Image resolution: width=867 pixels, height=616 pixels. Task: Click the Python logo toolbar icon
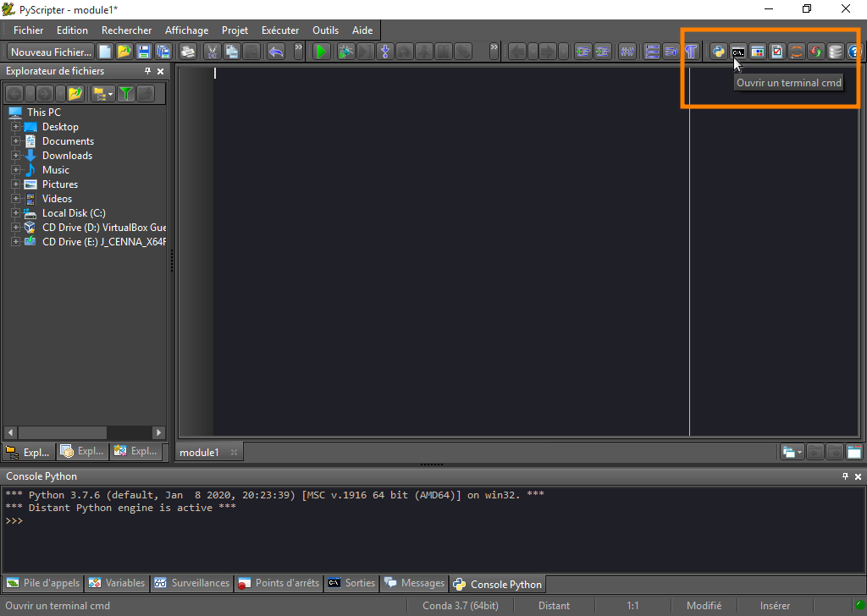(719, 52)
